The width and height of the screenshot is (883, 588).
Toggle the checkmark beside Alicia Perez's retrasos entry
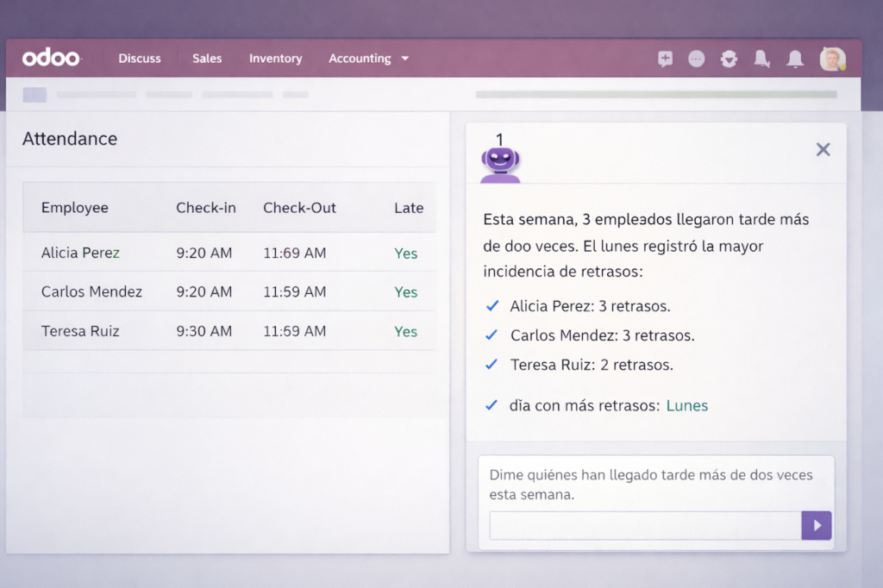point(492,306)
